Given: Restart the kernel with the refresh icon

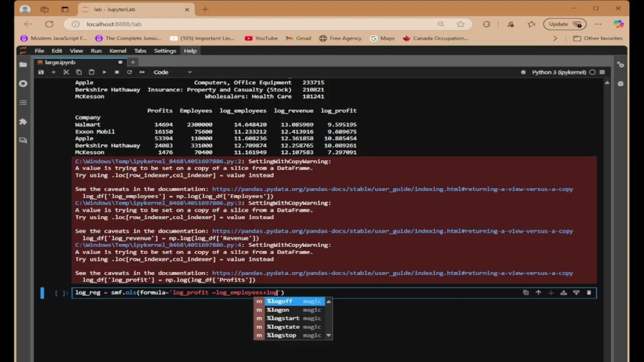Looking at the screenshot, I should pyautogui.click(x=129, y=72).
